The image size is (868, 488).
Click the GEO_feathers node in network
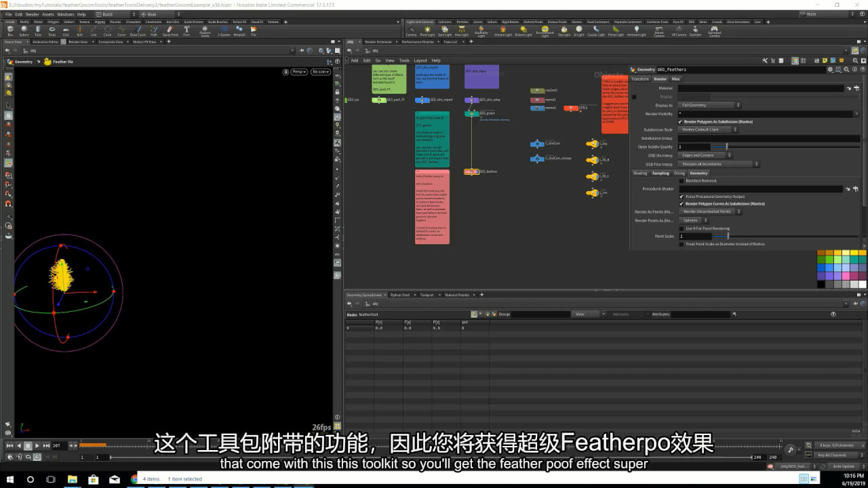[471, 171]
